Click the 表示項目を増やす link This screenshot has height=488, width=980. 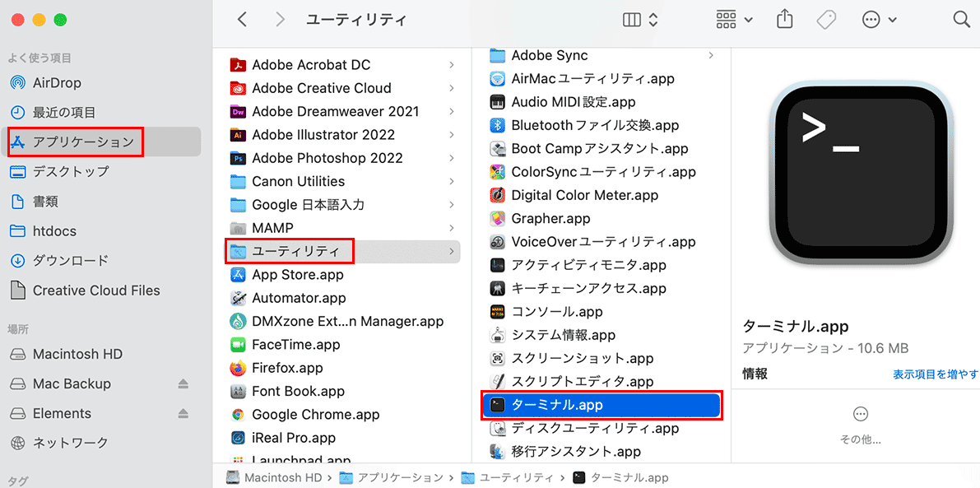[x=935, y=372]
